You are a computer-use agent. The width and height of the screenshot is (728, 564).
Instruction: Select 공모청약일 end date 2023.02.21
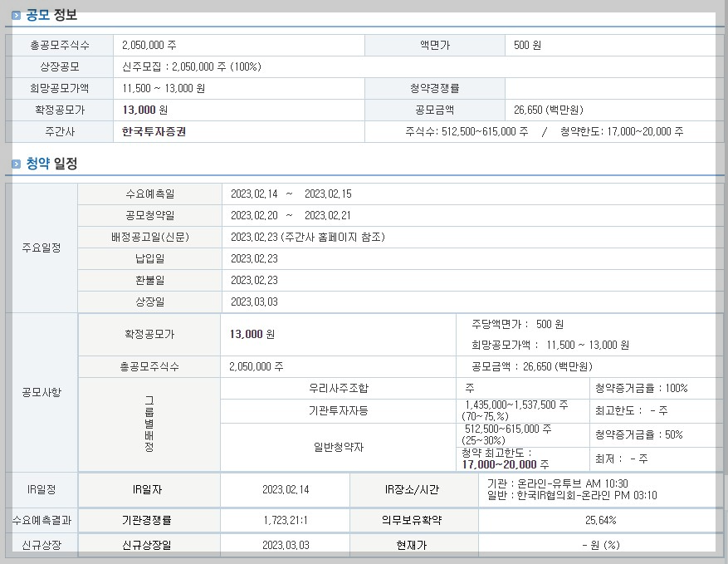(328, 216)
